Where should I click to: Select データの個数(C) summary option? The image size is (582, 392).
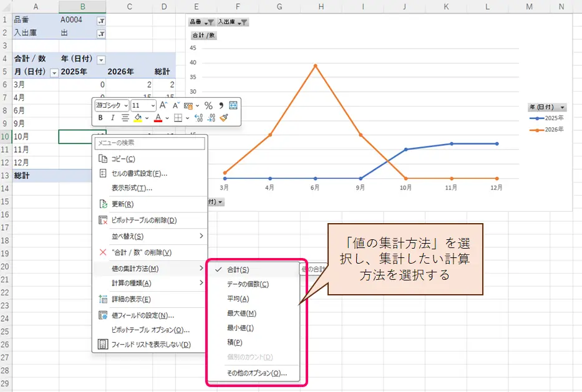pos(253,284)
